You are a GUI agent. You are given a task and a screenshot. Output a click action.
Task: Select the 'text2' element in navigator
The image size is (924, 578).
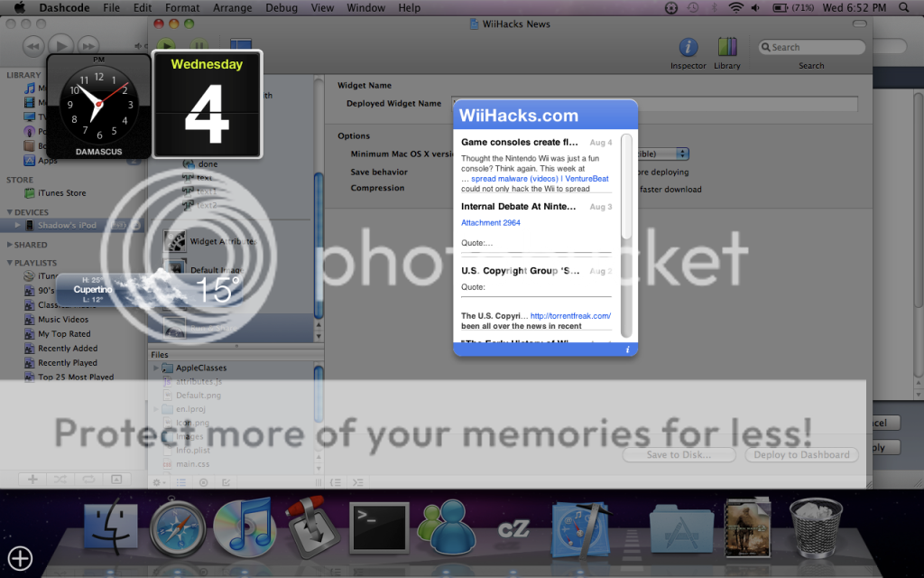click(199, 205)
